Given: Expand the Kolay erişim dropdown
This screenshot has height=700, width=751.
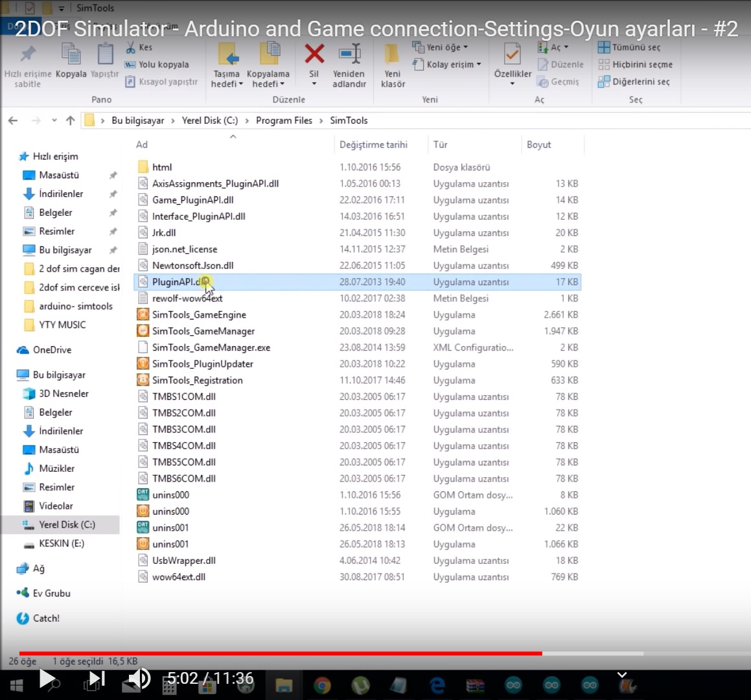Looking at the screenshot, I should tap(454, 64).
